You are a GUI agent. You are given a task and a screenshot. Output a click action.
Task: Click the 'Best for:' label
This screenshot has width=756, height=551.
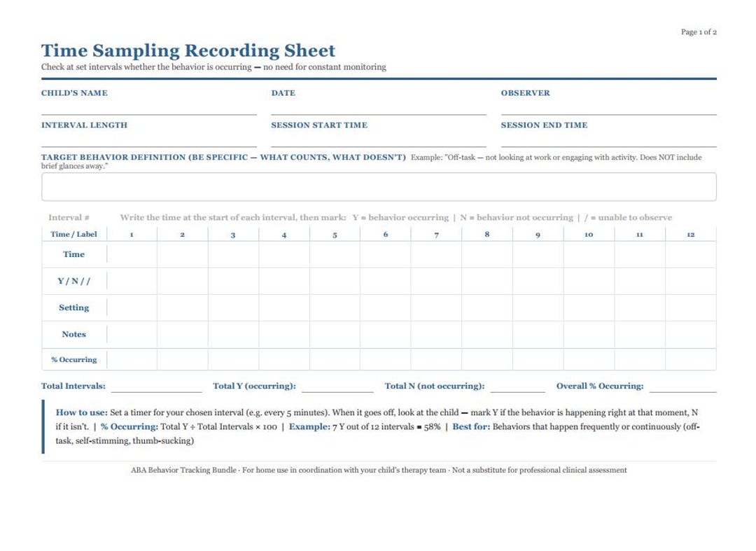pos(471,426)
